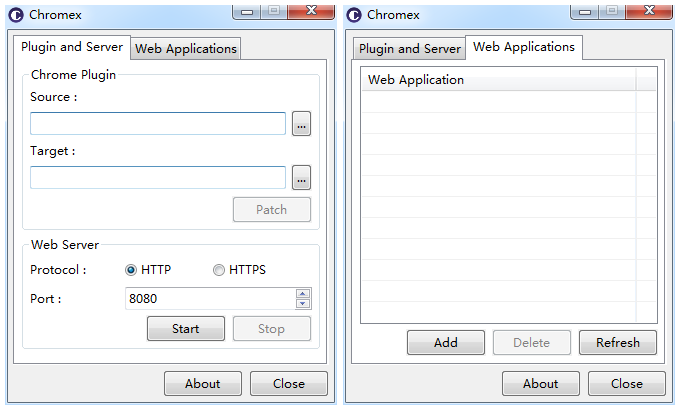
Task: Minimize the right Chromex window
Action: click(585, 12)
